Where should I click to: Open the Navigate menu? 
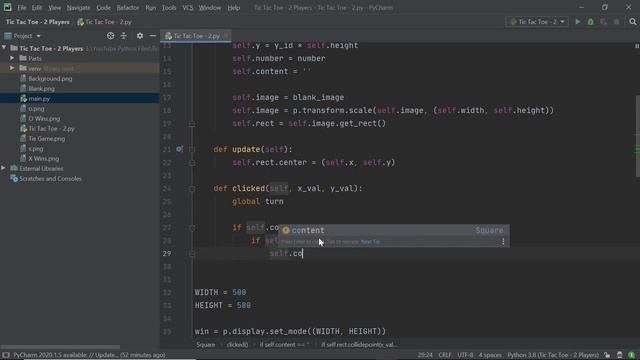(x=78, y=8)
